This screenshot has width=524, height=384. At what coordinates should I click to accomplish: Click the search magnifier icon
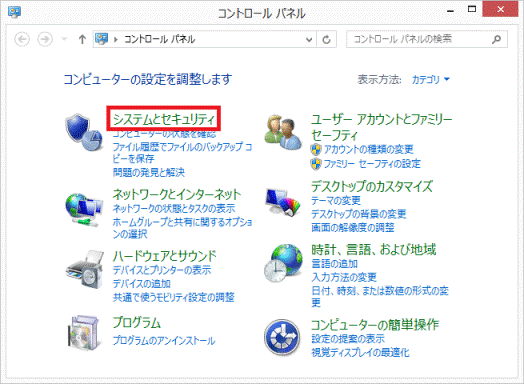pos(496,39)
